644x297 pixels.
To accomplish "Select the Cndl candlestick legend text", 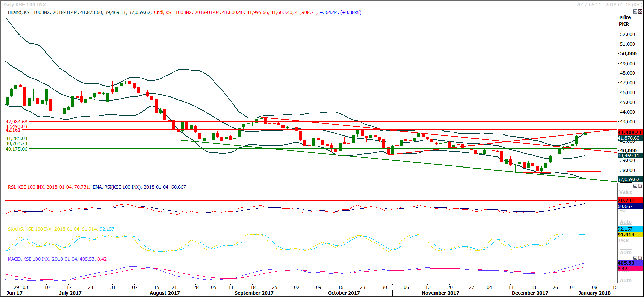I will point(258,12).
